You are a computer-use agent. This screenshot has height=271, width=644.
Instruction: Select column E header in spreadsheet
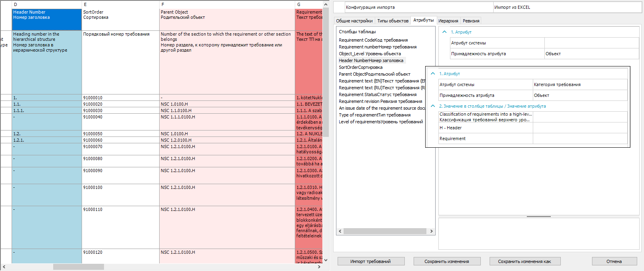120,4
